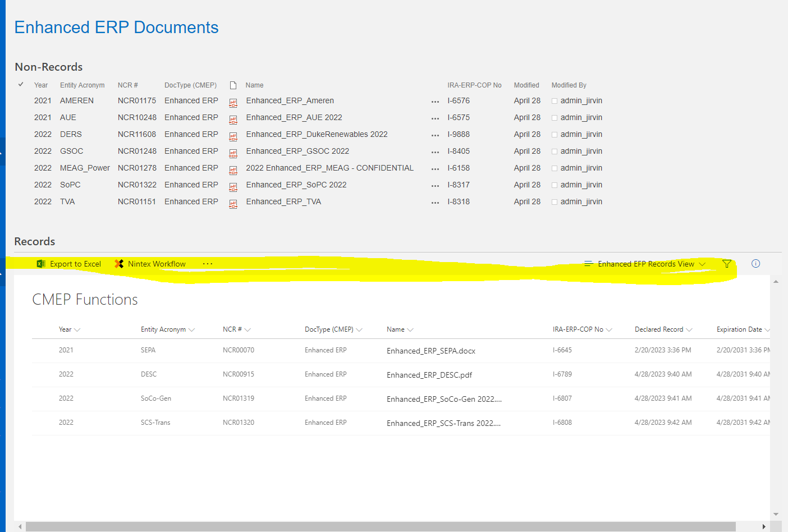Image resolution: width=788 pixels, height=532 pixels.
Task: Click PDF icon for MEAG CONFIDENTIAL document
Action: point(233,169)
